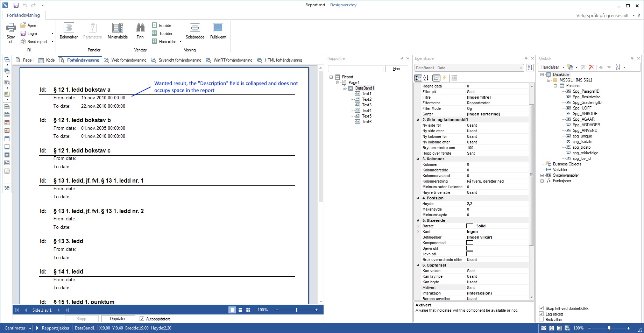Enter Fullskjerm full screen mode
The height and width of the screenshot is (333, 644).
(218, 31)
